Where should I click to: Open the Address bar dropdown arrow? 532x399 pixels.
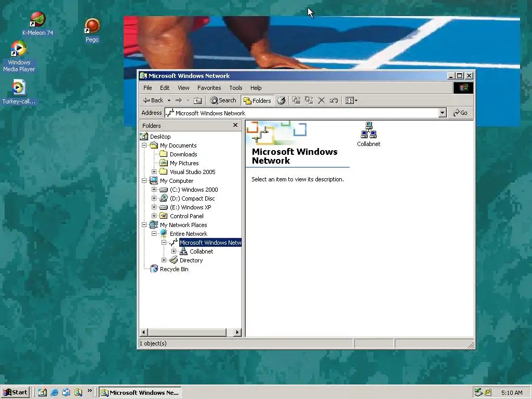[x=442, y=113]
